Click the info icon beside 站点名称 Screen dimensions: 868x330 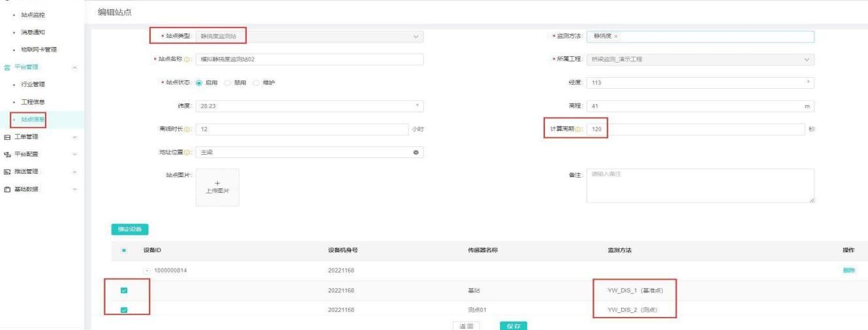[x=187, y=59]
